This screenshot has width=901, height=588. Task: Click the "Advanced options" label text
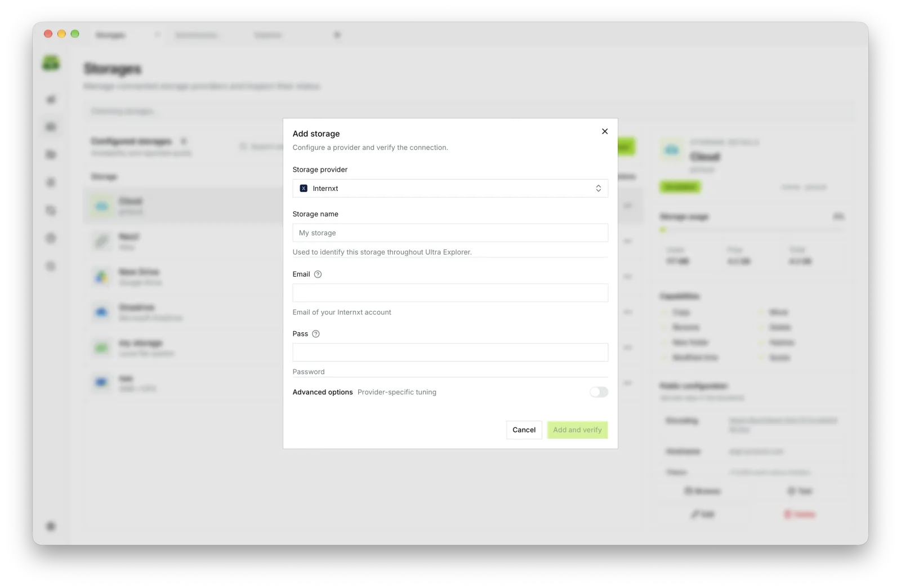(323, 392)
